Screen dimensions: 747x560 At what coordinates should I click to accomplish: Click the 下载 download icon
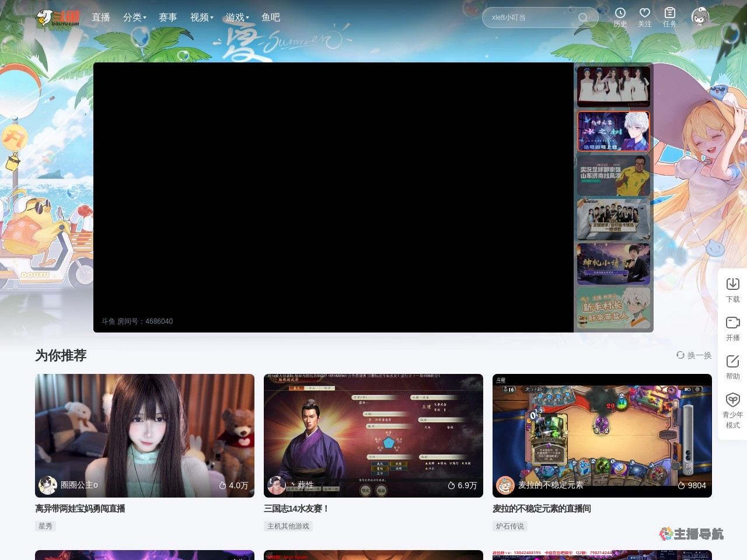tap(733, 284)
